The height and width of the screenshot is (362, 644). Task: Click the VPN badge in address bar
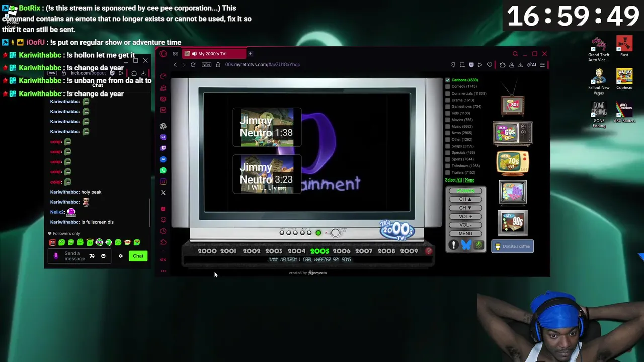point(206,65)
